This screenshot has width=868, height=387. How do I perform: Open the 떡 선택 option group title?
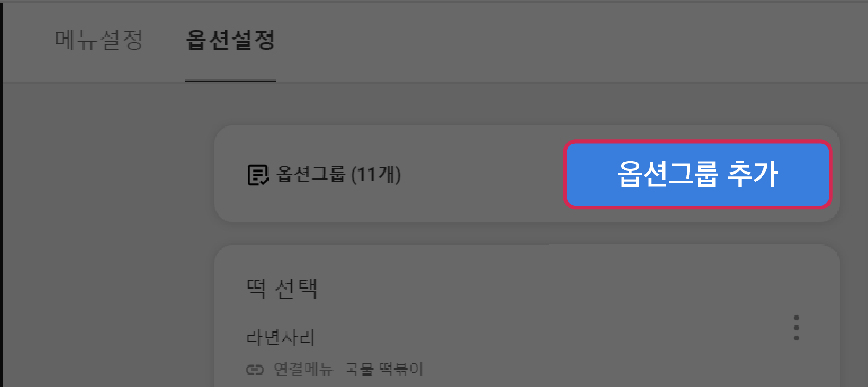click(x=282, y=288)
